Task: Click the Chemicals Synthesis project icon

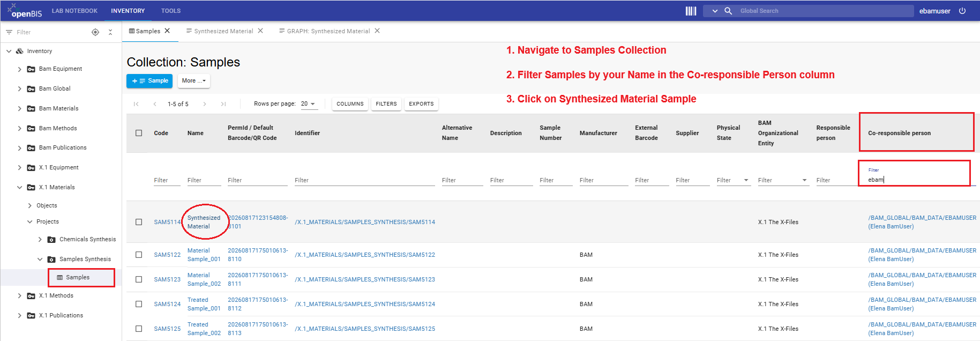Action: point(51,240)
